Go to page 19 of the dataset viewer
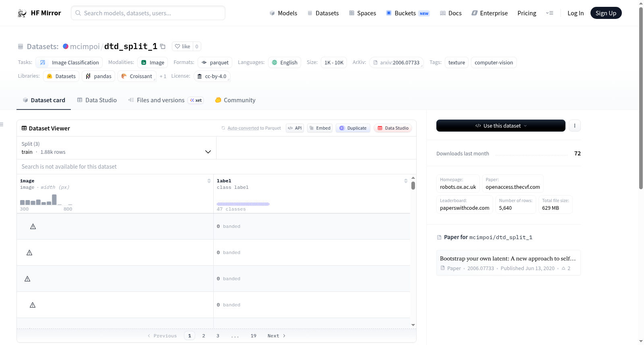 coord(254,336)
